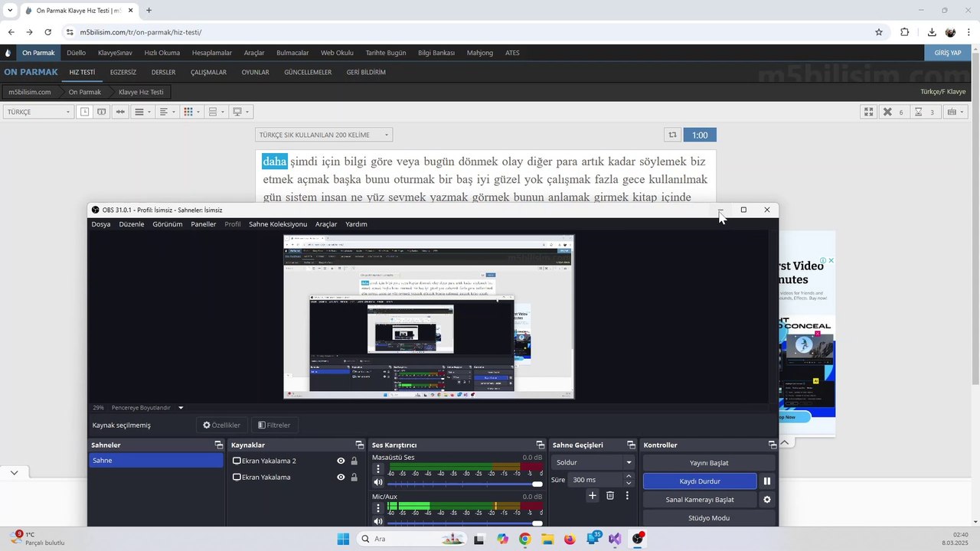Mute the Masaüstü Ses speaker icon
This screenshot has width=980, height=551.
pos(377,482)
